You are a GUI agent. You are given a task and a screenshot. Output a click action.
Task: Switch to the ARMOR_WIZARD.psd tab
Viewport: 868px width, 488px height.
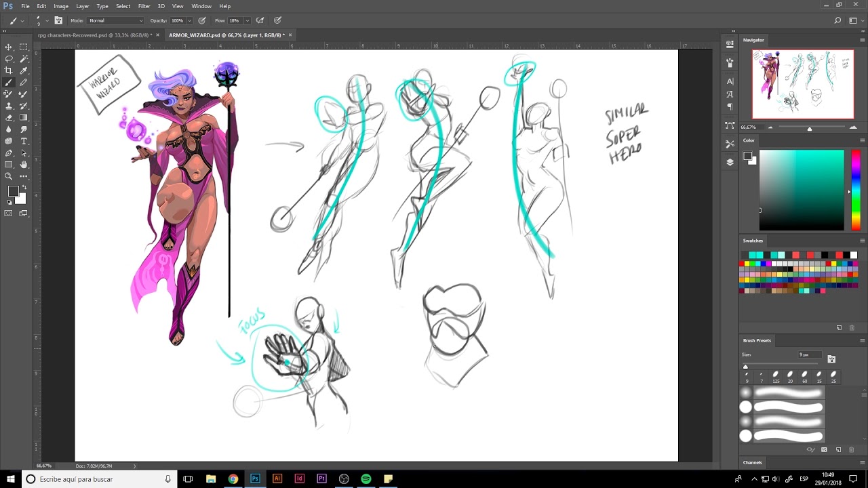pos(226,35)
